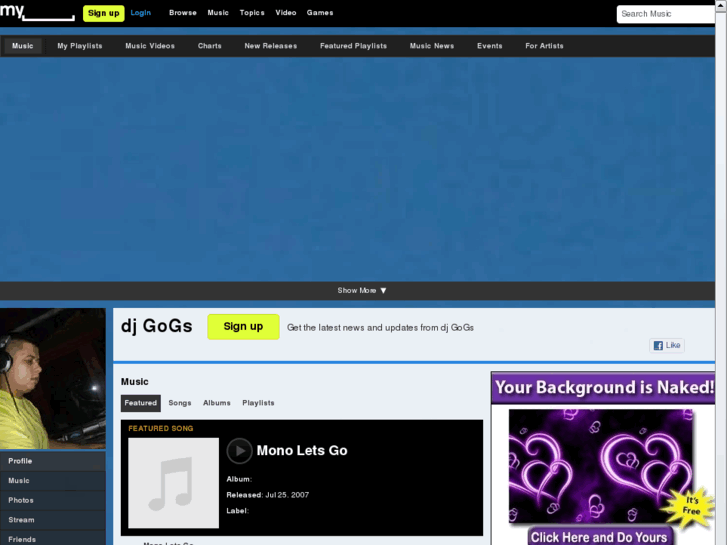Viewport: 727px width, 545px height.
Task: Open Profile in the sidebar
Action: [x=53, y=461]
